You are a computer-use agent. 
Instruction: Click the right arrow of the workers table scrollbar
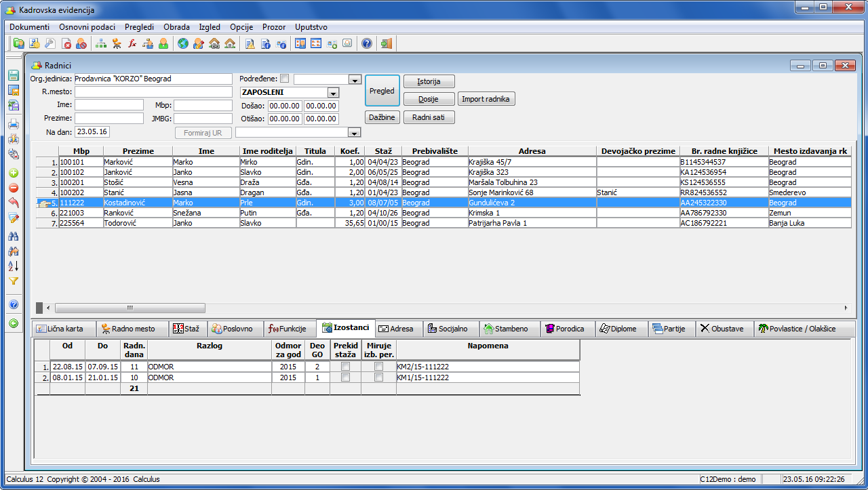(x=845, y=308)
